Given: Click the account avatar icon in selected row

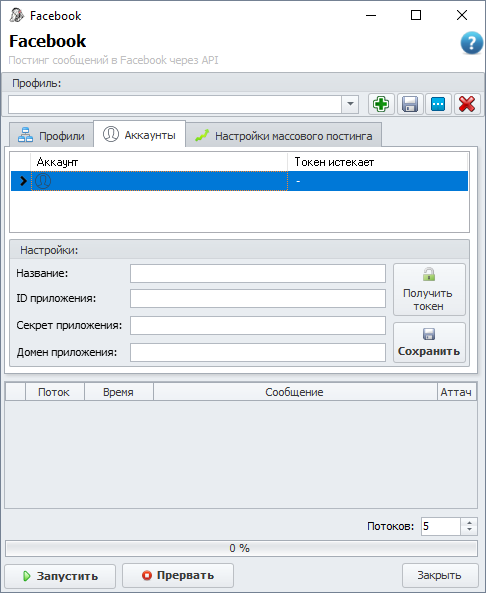Looking at the screenshot, I should point(43,181).
